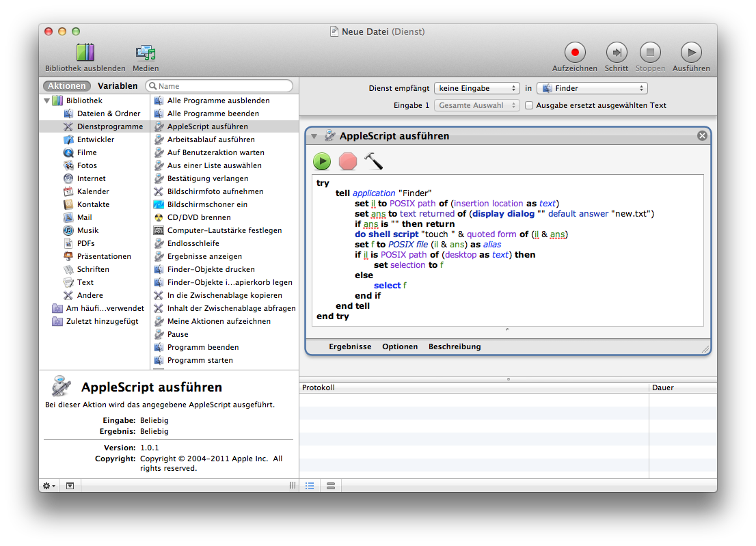This screenshot has width=756, height=546.
Task: Focus the Name search field
Action: pyautogui.click(x=219, y=86)
